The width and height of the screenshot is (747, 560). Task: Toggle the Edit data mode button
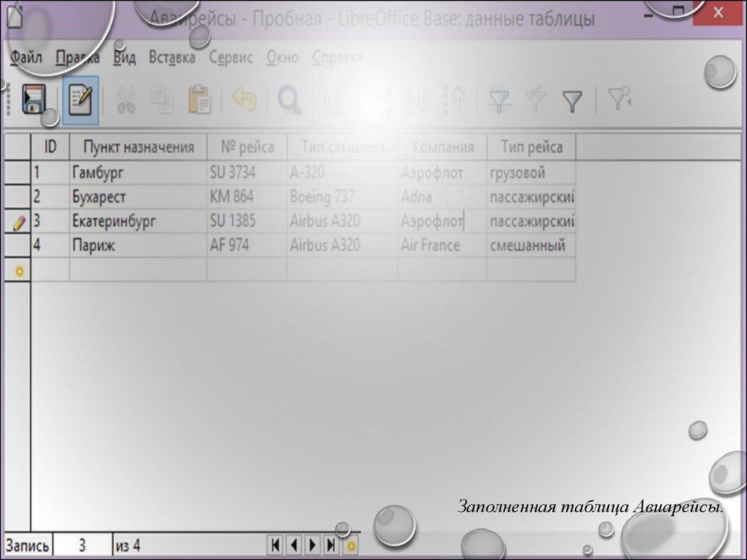(x=80, y=100)
